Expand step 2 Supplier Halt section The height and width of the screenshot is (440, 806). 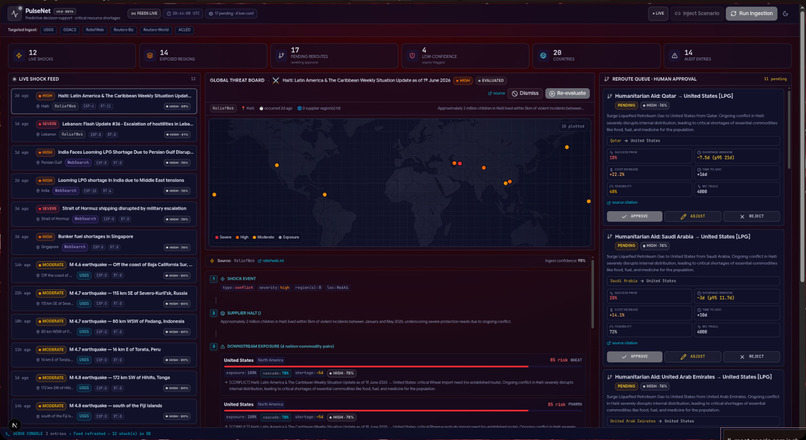213,313
